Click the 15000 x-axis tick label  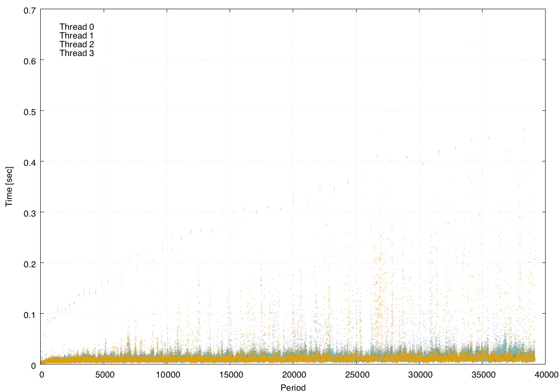[230, 374]
